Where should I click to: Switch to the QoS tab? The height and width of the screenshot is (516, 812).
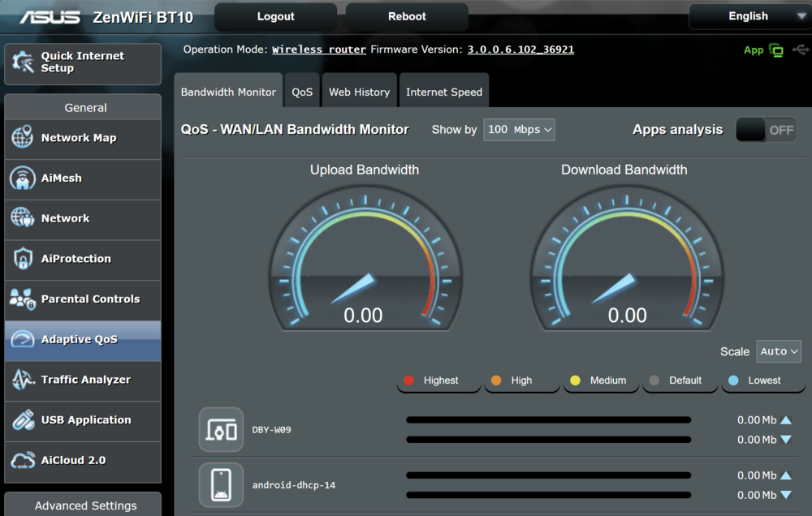[x=302, y=92]
